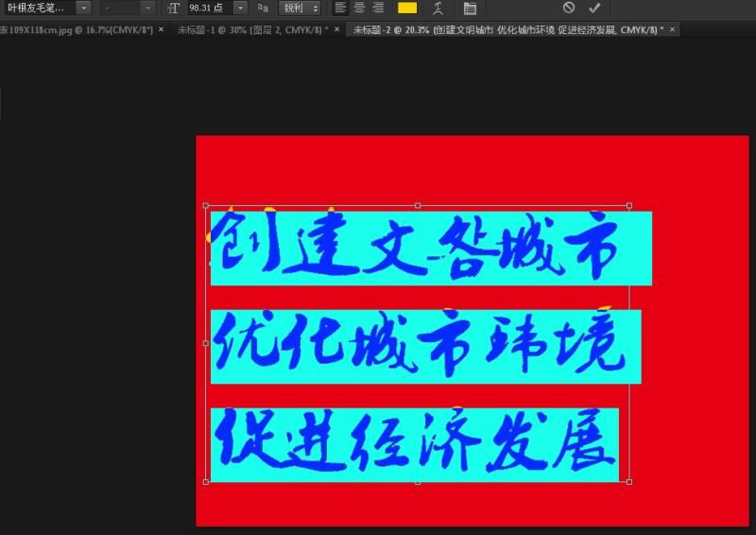The height and width of the screenshot is (535, 756).
Task: Expand the font size dropdown arrow
Action: coord(240,8)
